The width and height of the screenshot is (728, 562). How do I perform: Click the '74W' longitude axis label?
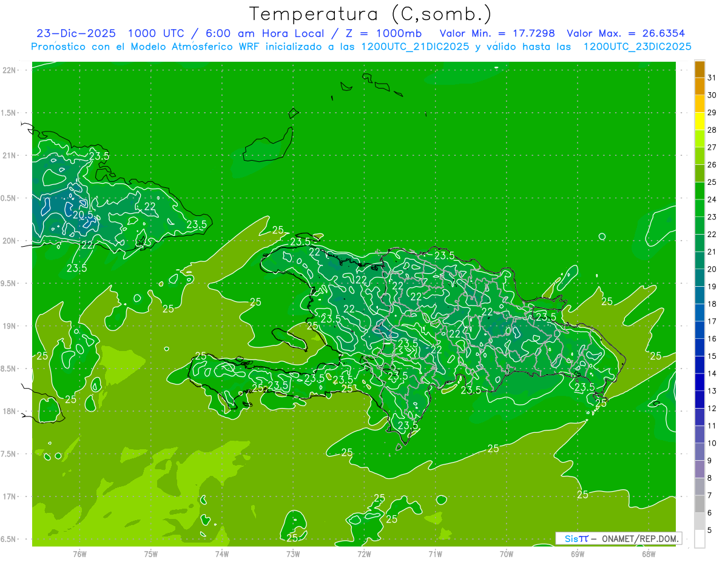[x=222, y=554]
